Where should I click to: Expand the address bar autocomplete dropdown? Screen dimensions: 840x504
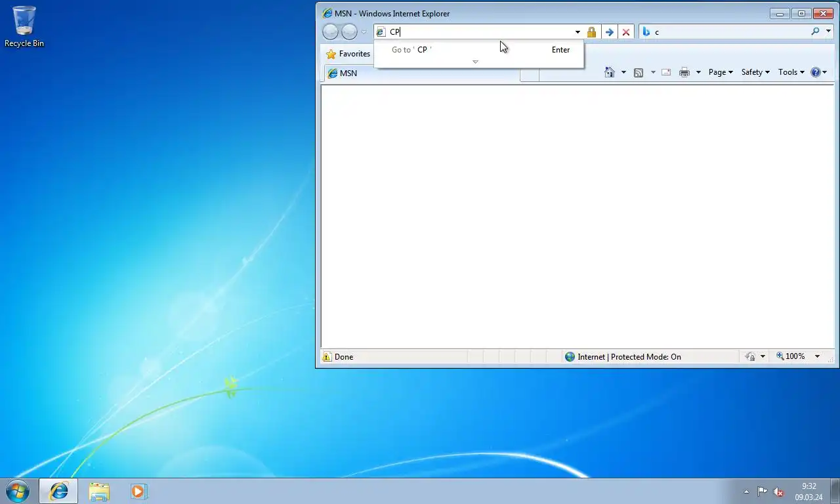click(577, 32)
